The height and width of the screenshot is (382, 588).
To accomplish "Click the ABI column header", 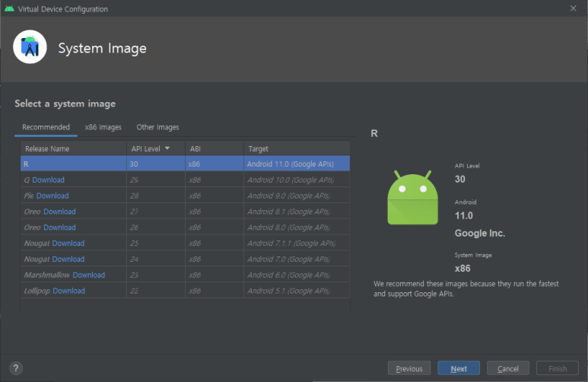I will click(215, 148).
